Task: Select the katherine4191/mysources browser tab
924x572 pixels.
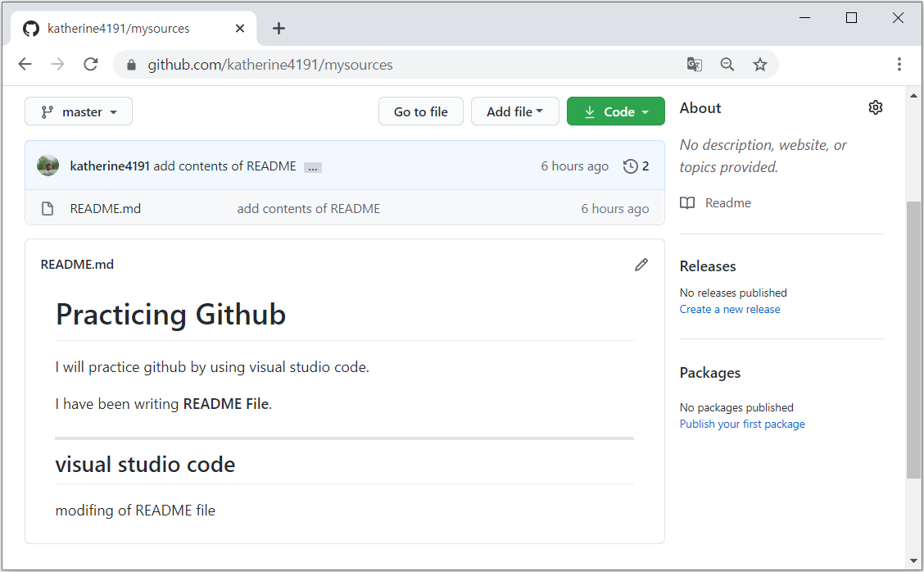Action: (134, 29)
